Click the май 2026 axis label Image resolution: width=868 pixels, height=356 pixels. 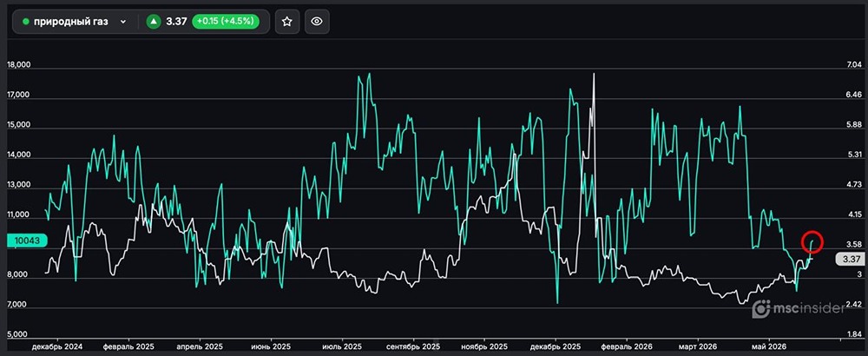tap(769, 346)
